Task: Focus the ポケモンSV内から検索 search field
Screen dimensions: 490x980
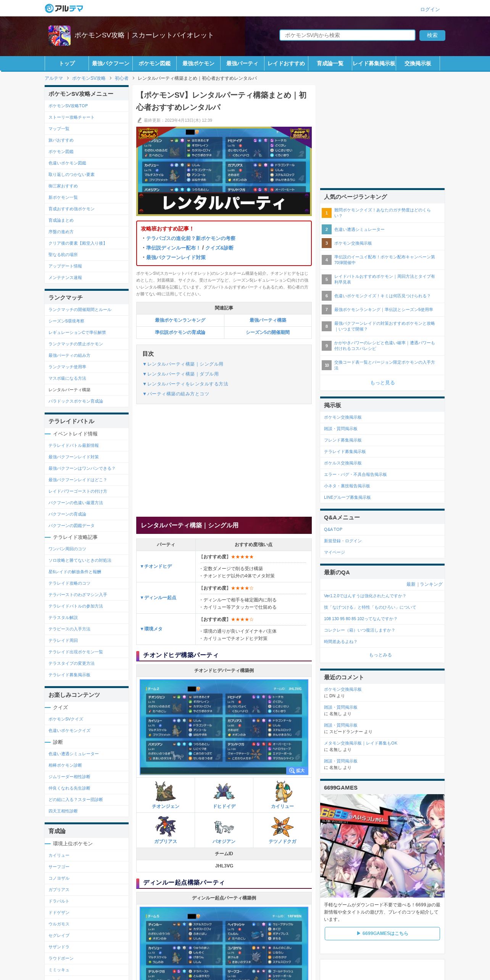Action: click(347, 35)
